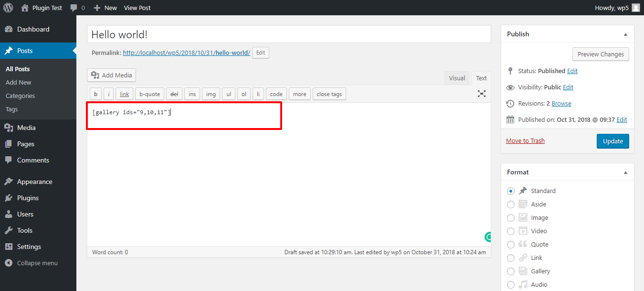Click the more quicktag button

[x=300, y=94]
